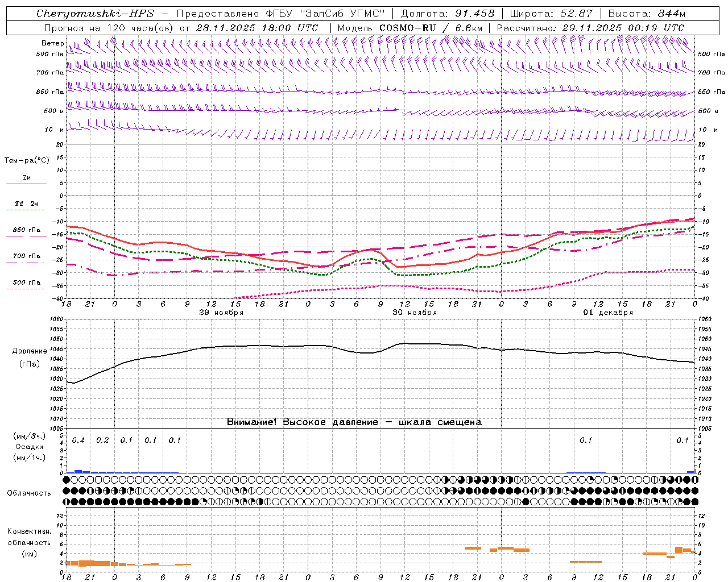Click the 0.4 precipitation amount value

point(78,440)
